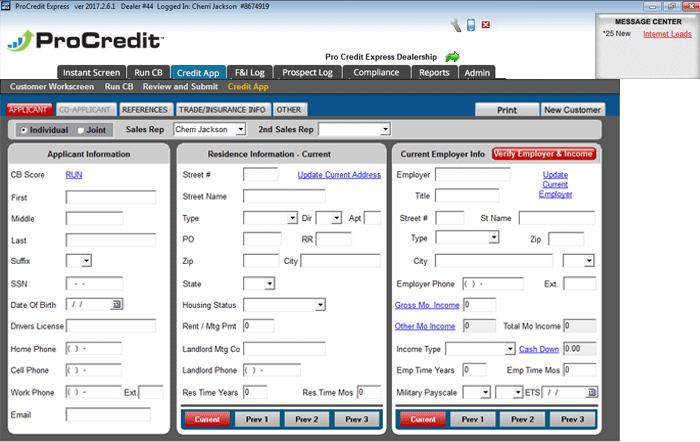Screen dimensions: 700x442
Task: Click the Employer Phone input field
Action: click(493, 284)
